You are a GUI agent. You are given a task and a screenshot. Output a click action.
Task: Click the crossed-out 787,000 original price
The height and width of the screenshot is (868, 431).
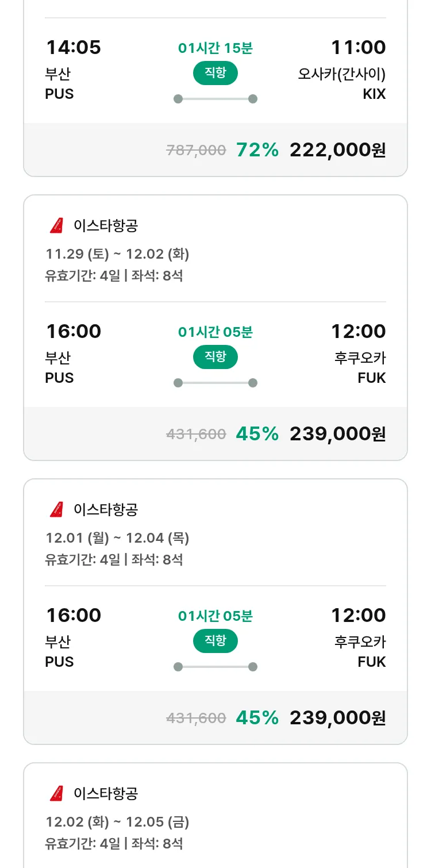coord(196,151)
